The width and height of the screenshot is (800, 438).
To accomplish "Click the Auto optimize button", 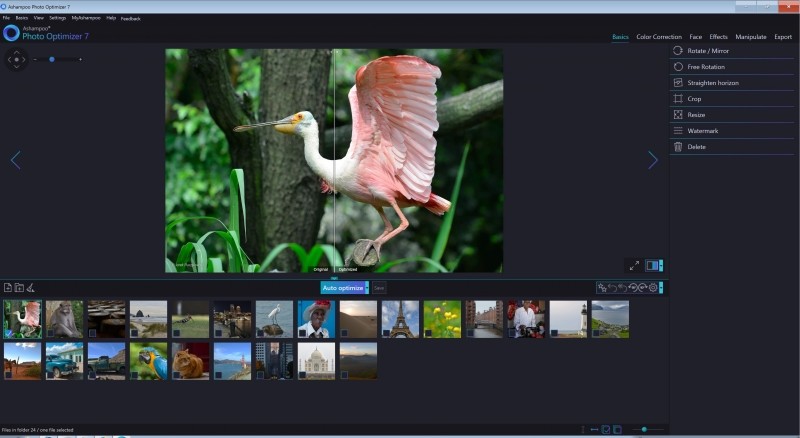I will pyautogui.click(x=342, y=288).
